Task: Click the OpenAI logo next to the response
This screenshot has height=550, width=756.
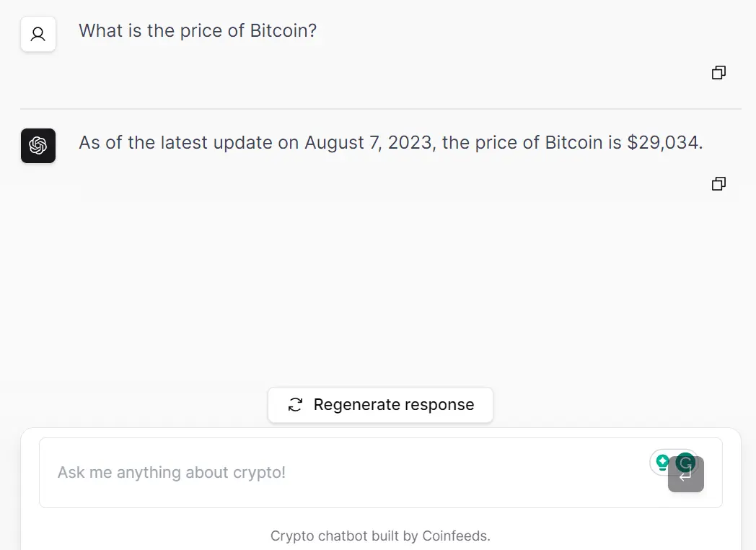Action: [38, 145]
